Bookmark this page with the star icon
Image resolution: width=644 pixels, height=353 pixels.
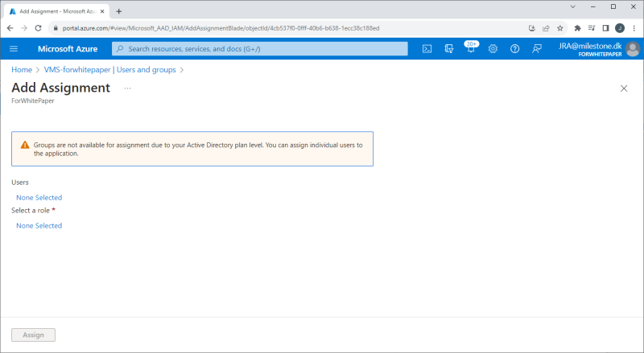point(560,27)
